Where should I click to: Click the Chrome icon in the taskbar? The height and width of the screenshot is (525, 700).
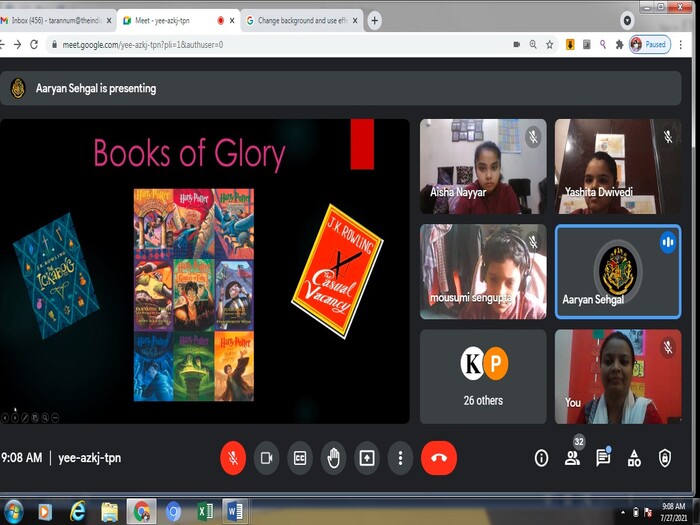pyautogui.click(x=142, y=512)
